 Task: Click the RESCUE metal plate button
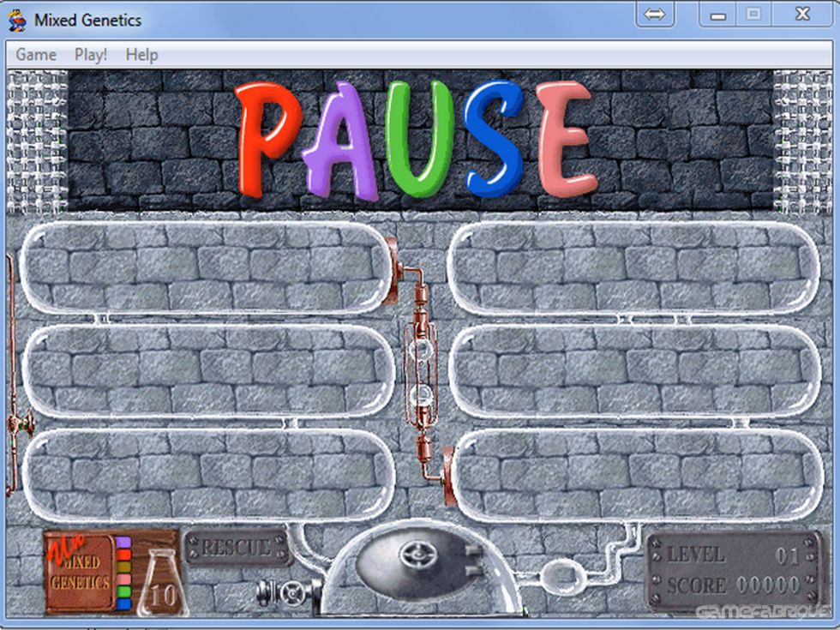(x=238, y=548)
